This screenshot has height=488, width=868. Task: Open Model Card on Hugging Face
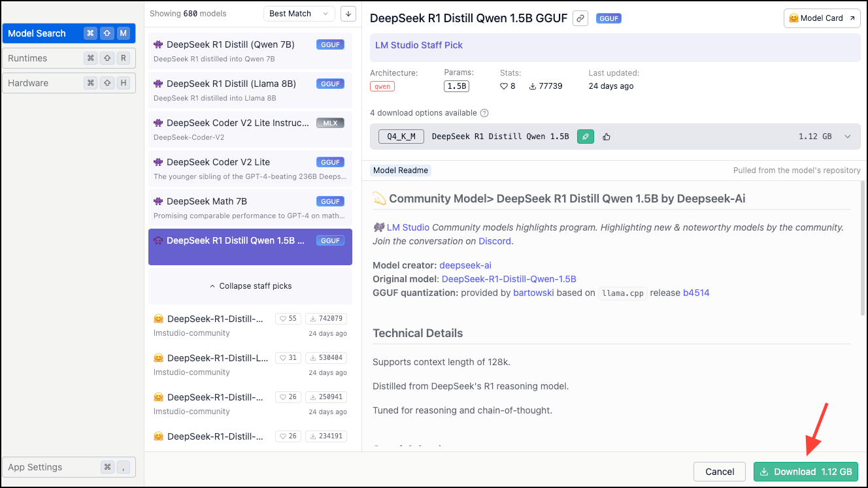[822, 18]
